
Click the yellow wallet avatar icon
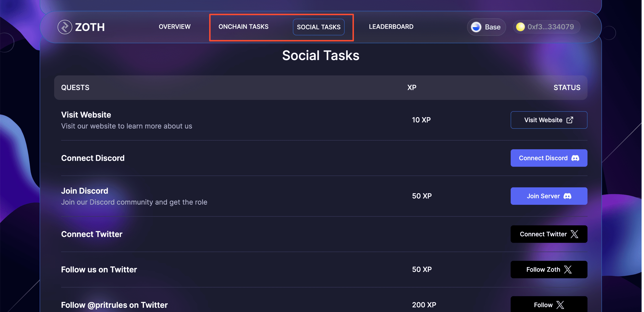520,27
